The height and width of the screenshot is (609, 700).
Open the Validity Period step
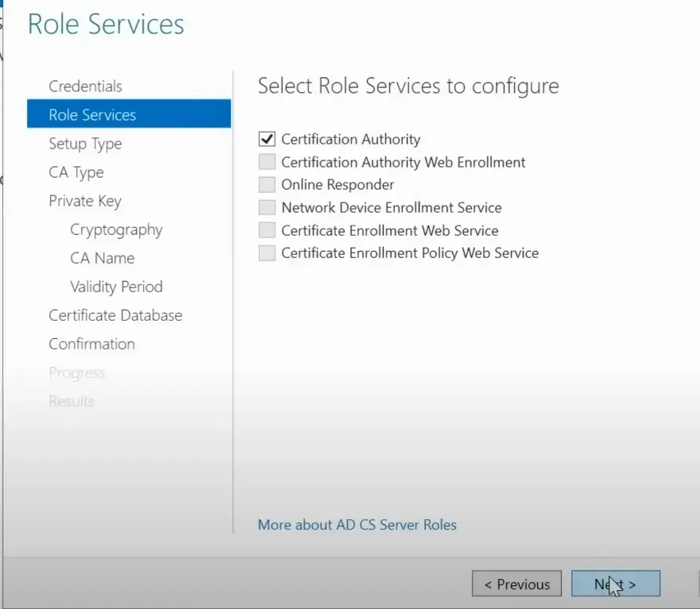tap(116, 287)
